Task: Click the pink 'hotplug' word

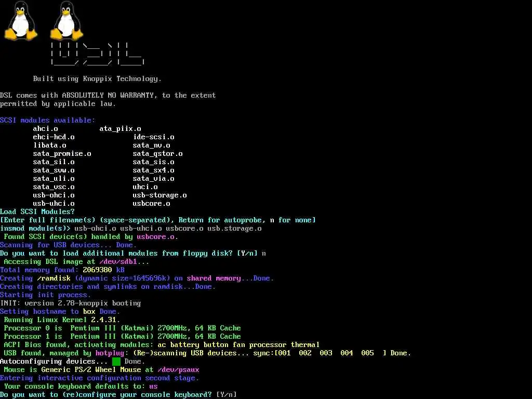Action: (x=110, y=353)
